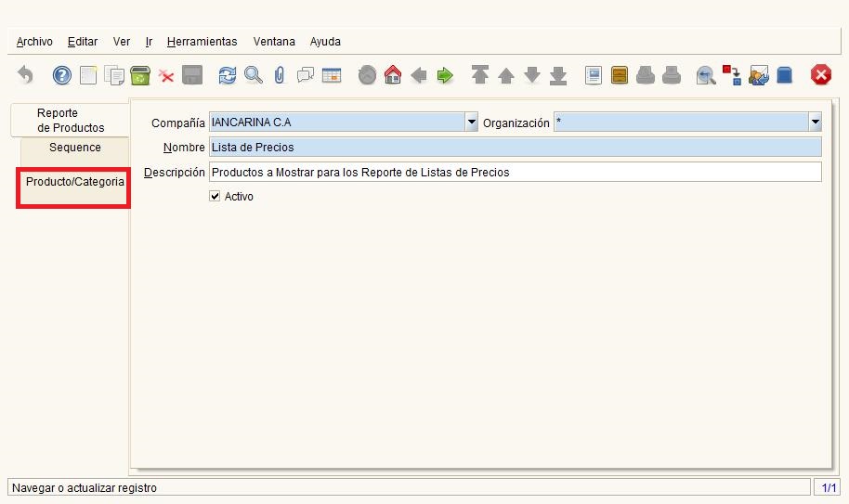This screenshot has width=849, height=504.
Task: Open the Ventana menu
Action: pos(274,42)
